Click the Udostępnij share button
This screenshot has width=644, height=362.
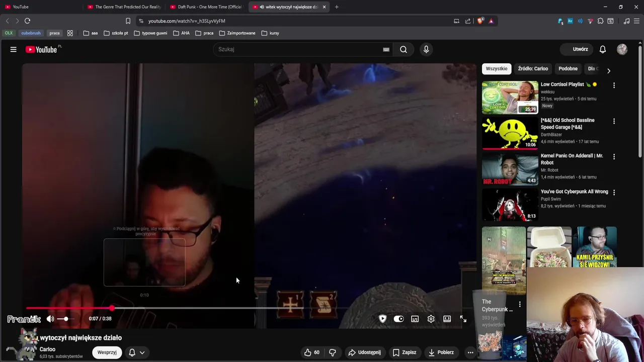point(365,352)
